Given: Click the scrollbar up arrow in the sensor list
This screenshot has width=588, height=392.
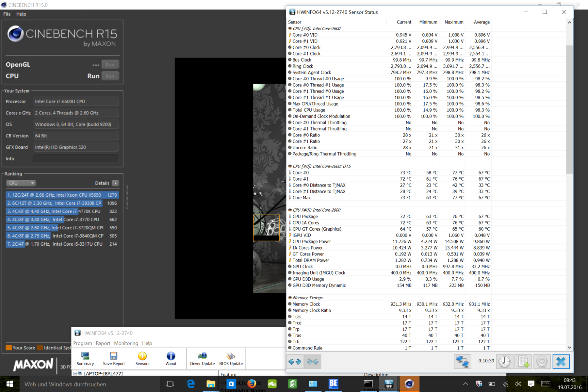Looking at the screenshot, I should tap(569, 23).
